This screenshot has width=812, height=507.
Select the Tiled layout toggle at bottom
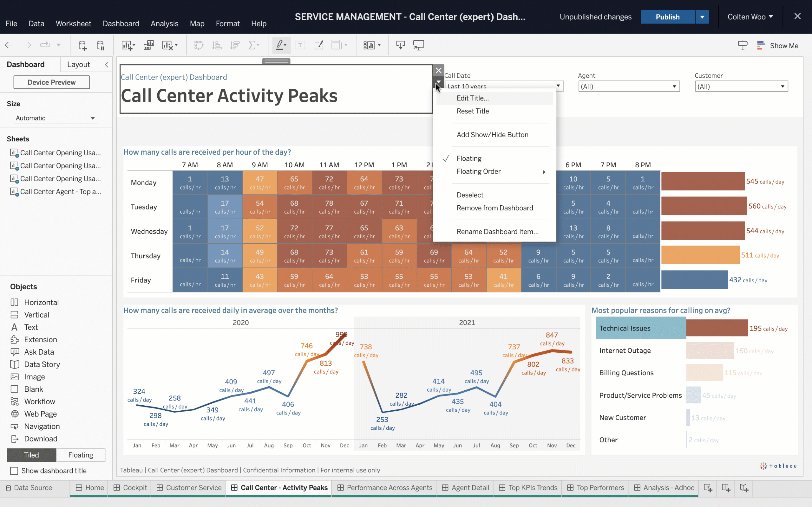point(31,454)
